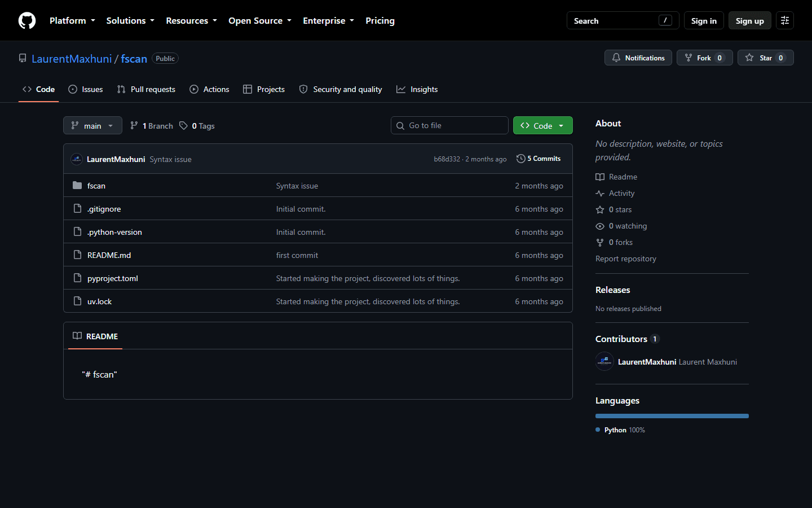
Task: Open the README.md file
Action: (x=109, y=255)
